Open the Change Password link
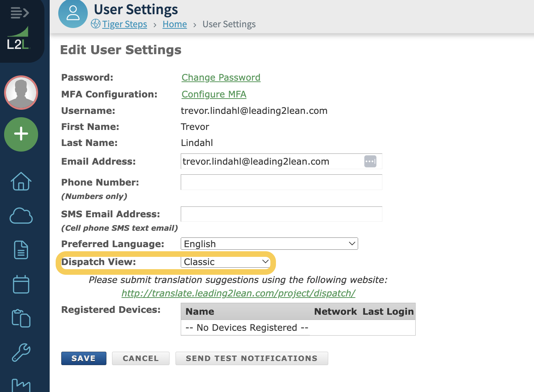The image size is (534, 392). 221,77
